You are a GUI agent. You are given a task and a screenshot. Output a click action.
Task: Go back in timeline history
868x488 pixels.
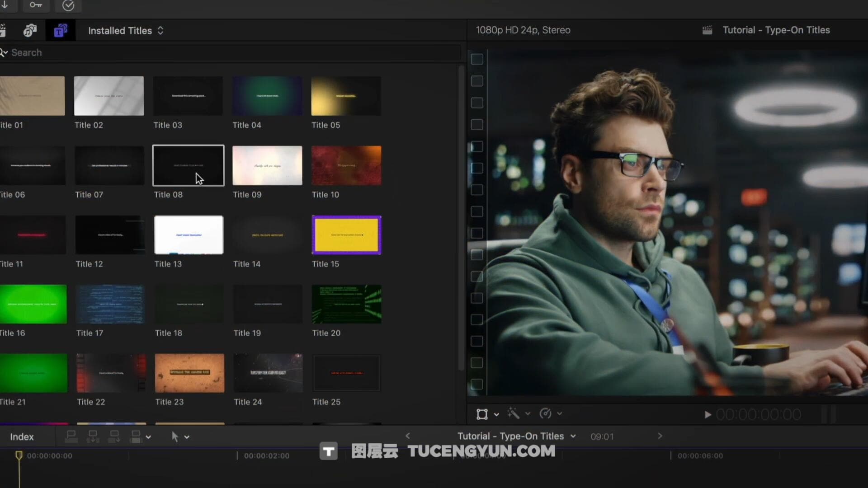pos(408,436)
